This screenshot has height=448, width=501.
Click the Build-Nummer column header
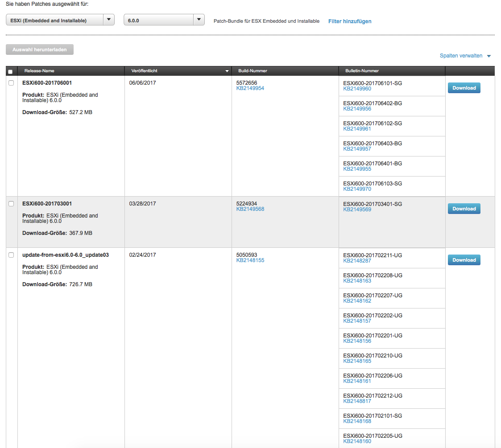(253, 71)
